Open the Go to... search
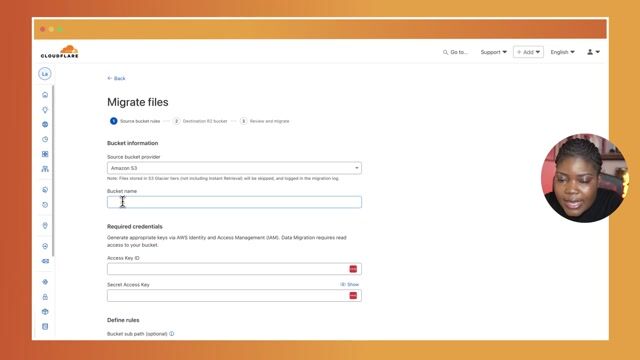Screen dimensions: 640x360 click(455, 52)
